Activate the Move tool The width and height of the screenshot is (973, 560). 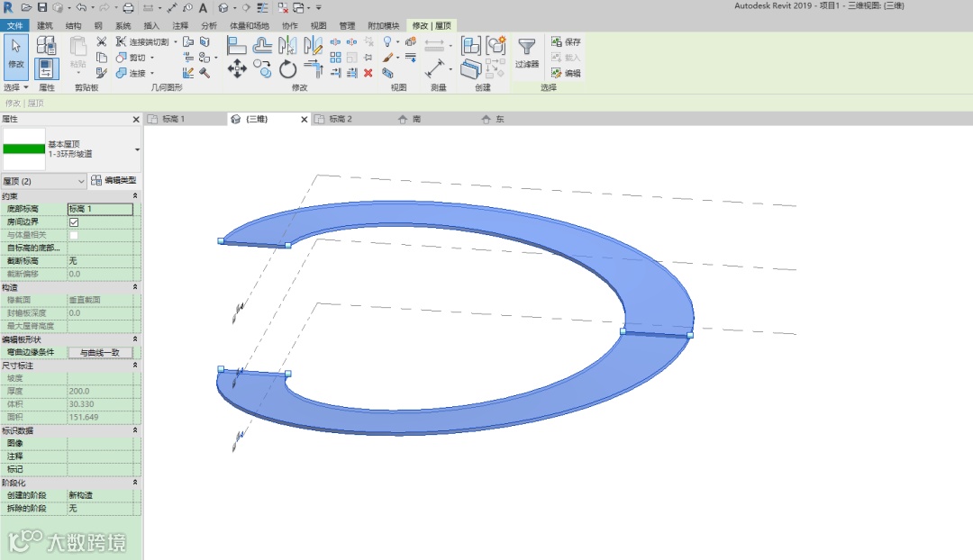(236, 68)
